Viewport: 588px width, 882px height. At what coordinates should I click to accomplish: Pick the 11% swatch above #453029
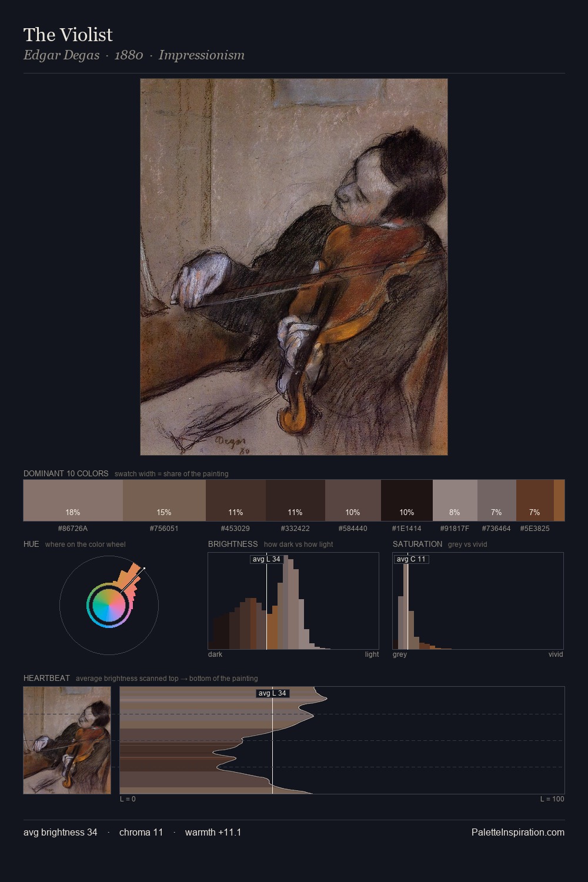(x=236, y=500)
